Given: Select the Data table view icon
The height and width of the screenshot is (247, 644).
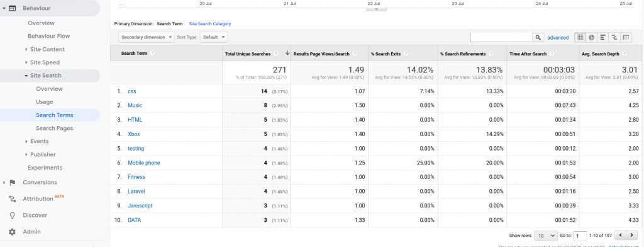Looking at the screenshot, I should (x=580, y=37).
